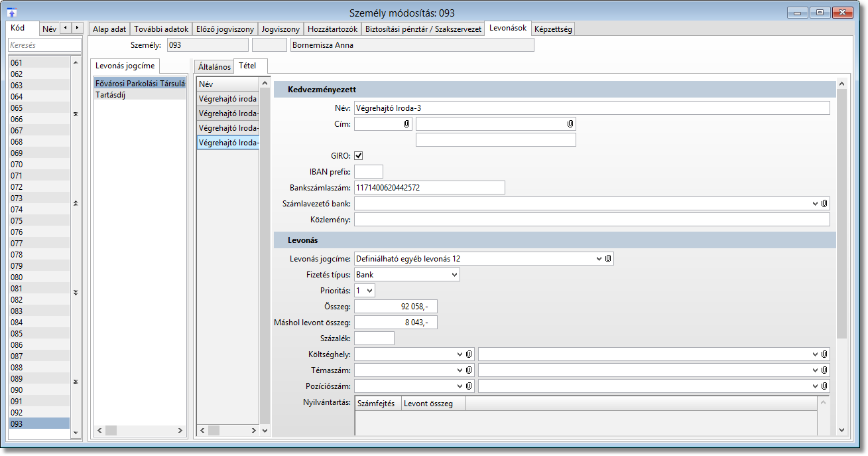Select person code 081 in the list

[x=38, y=289]
